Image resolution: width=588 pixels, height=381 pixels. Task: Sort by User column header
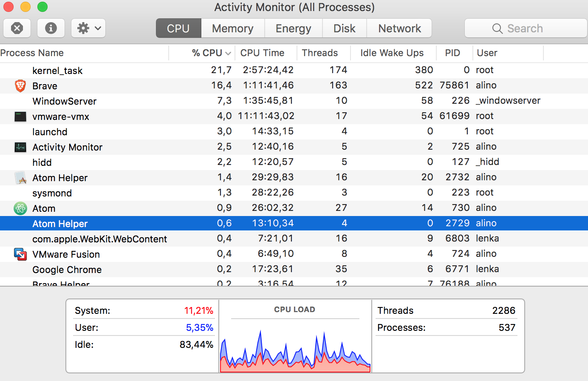point(508,53)
